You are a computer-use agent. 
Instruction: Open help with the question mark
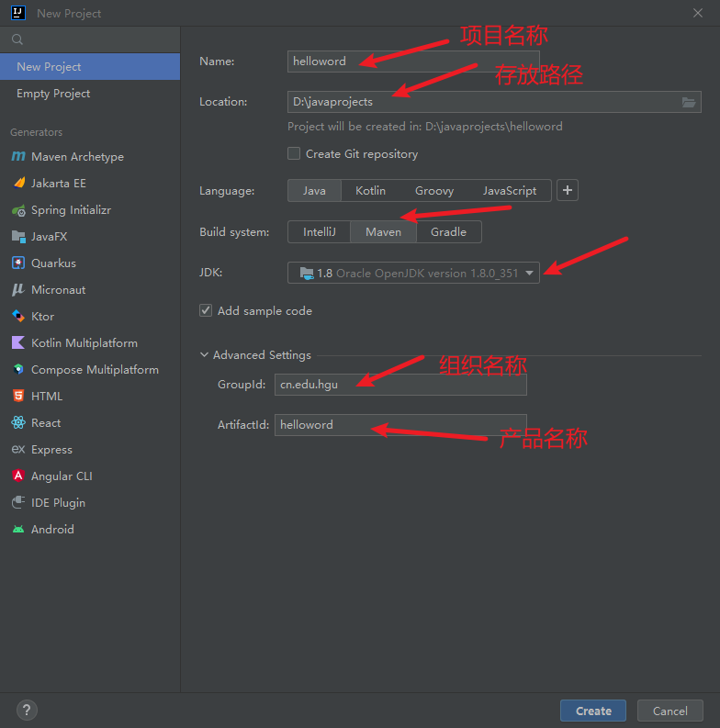[x=27, y=710]
